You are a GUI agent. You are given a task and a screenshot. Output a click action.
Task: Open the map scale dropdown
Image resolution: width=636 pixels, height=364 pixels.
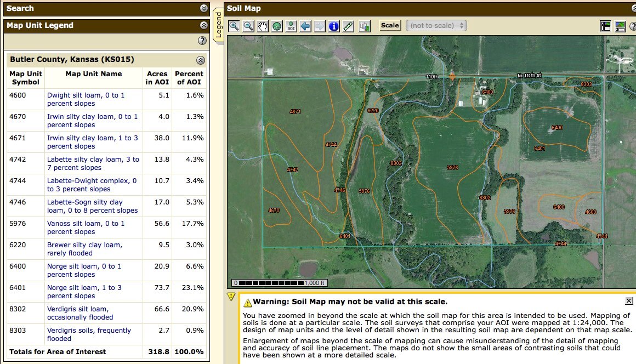click(436, 25)
